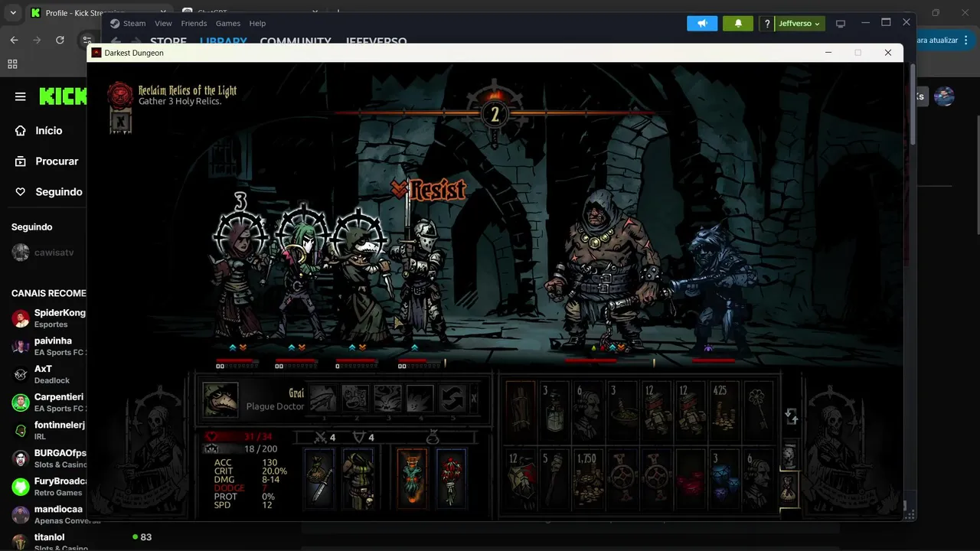Select the bottle item with count 3
The width and height of the screenshot is (980, 551).
[x=555, y=411]
